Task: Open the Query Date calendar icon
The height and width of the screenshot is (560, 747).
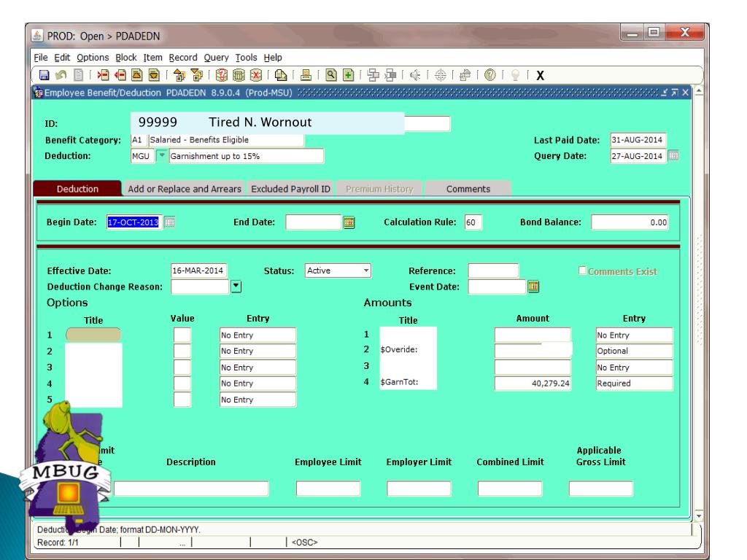Action: tap(673, 156)
